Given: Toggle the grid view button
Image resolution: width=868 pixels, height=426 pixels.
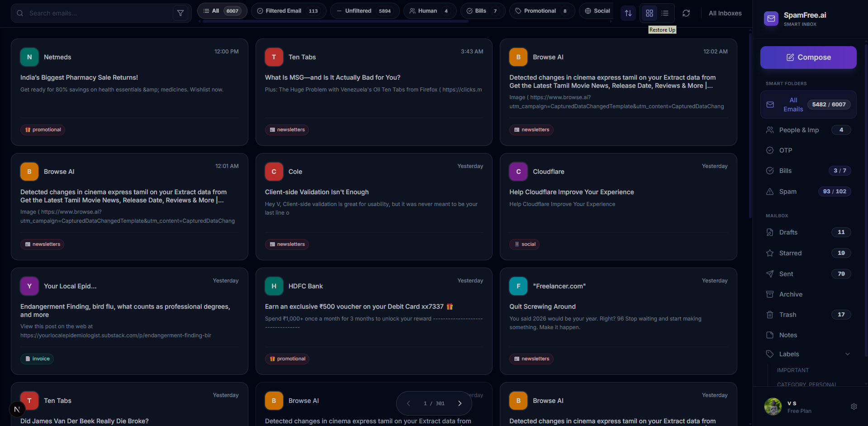Looking at the screenshot, I should click(650, 13).
